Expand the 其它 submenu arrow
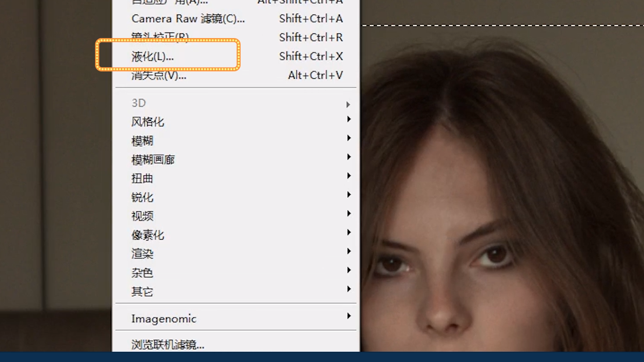The height and width of the screenshot is (362, 644). [349, 289]
